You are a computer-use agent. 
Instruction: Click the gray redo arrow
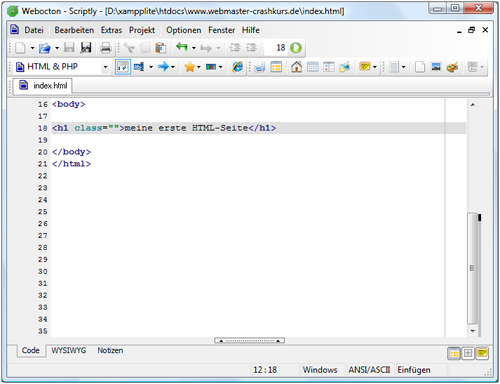206,48
